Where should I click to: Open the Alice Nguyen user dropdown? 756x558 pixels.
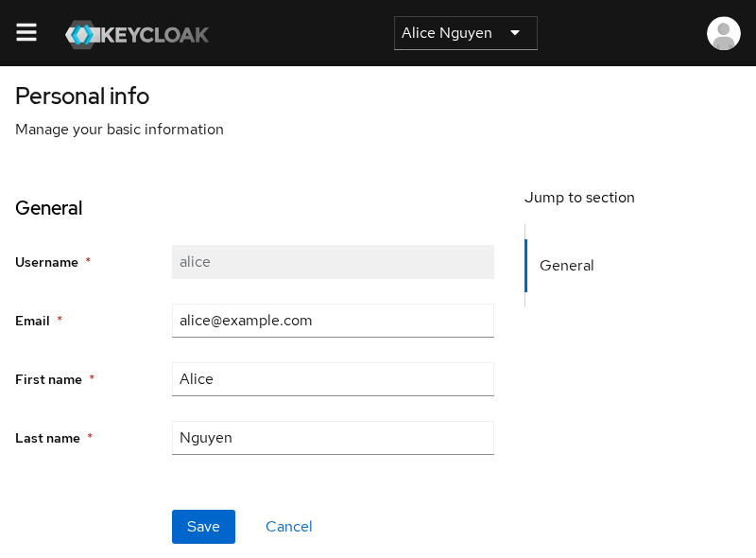pos(465,33)
